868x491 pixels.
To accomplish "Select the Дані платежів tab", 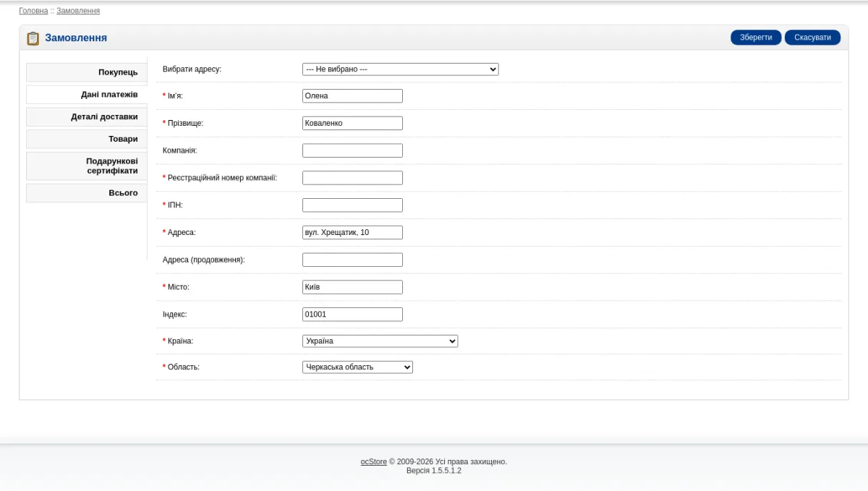I will pos(87,95).
